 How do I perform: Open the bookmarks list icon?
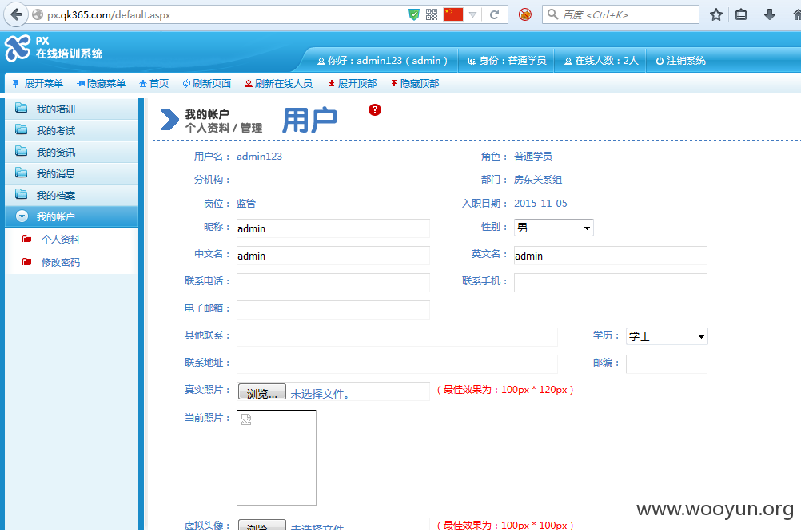(x=741, y=14)
